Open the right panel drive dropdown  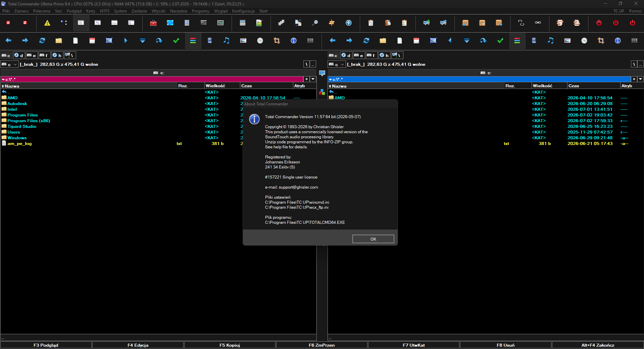pos(337,64)
